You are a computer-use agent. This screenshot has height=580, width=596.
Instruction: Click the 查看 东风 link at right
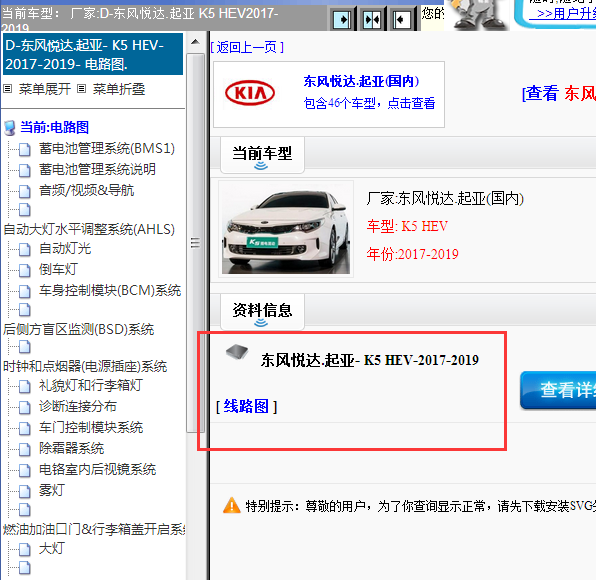click(x=559, y=93)
